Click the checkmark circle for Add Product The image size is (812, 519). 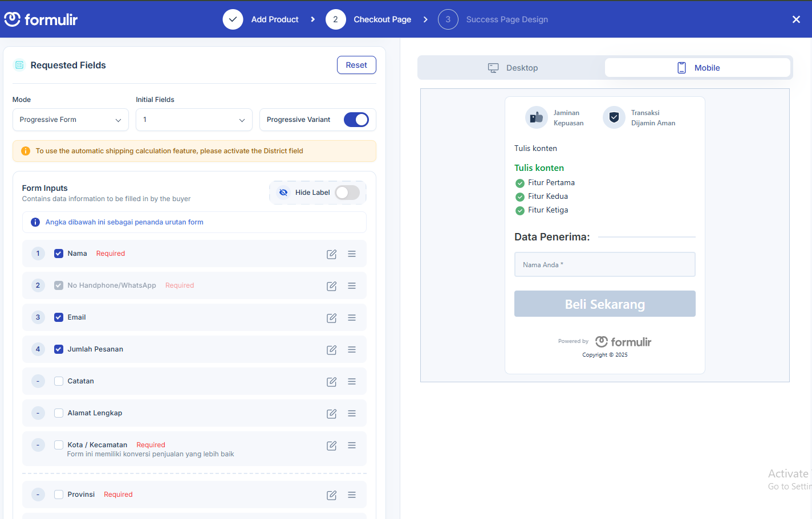tap(233, 19)
